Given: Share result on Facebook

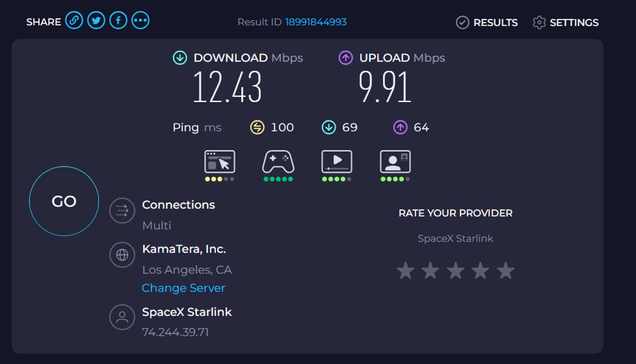Looking at the screenshot, I should pyautogui.click(x=118, y=20).
